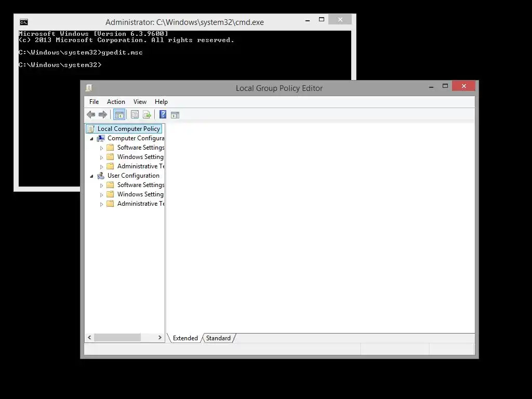Close the Local Group Policy Editor window

[463, 86]
